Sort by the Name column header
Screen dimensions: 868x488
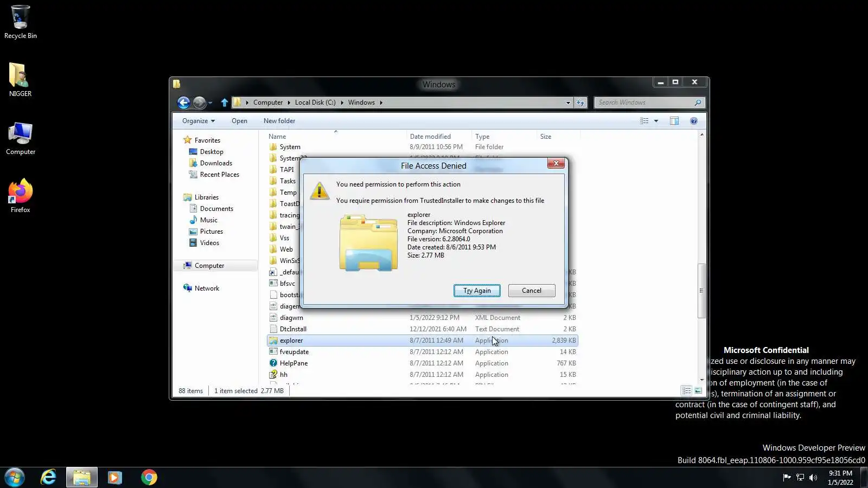(336, 137)
